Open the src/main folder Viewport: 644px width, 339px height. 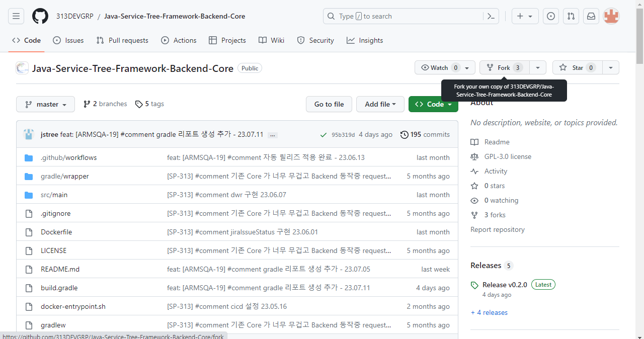pos(54,195)
